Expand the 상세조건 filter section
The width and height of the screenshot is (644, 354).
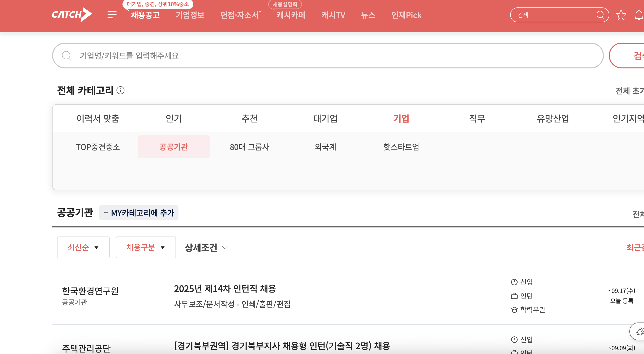point(206,247)
